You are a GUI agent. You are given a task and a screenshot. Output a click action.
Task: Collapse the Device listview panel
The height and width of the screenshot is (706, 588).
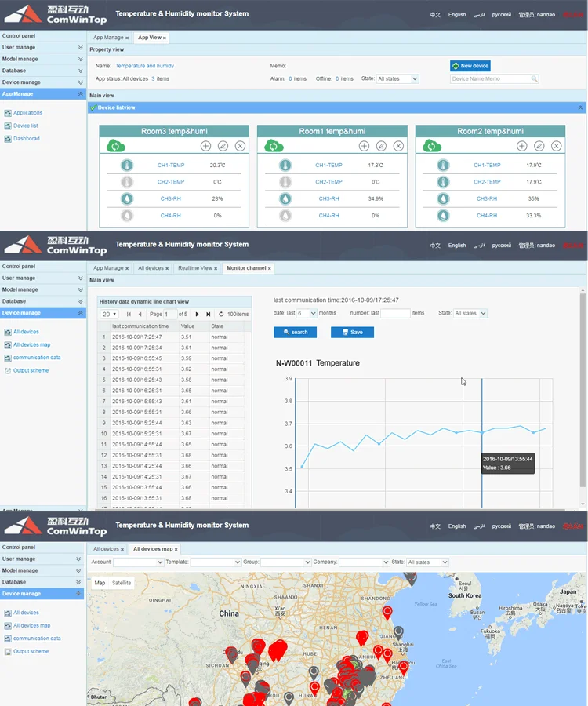coord(580,107)
